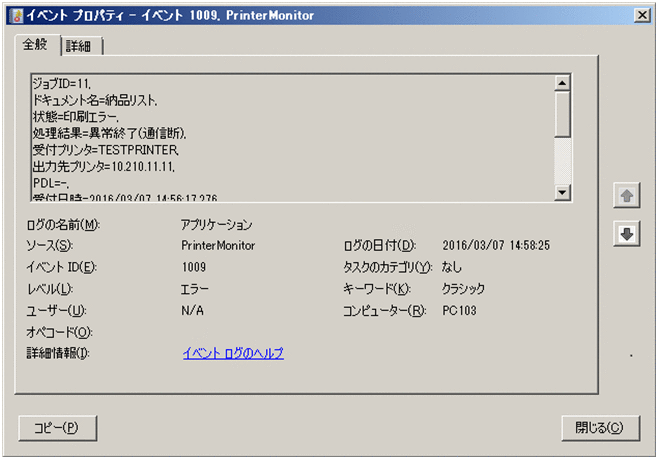This screenshot has width=660, height=461.
Task: Click the タスクのカテゴリ(Y) label
Action: (x=387, y=267)
